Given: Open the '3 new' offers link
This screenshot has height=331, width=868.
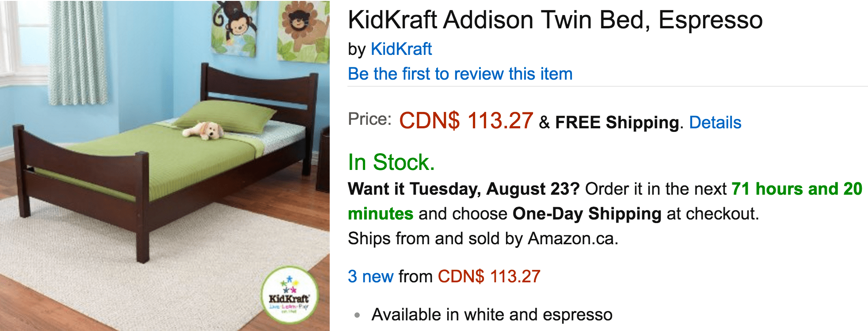Looking at the screenshot, I should point(370,277).
